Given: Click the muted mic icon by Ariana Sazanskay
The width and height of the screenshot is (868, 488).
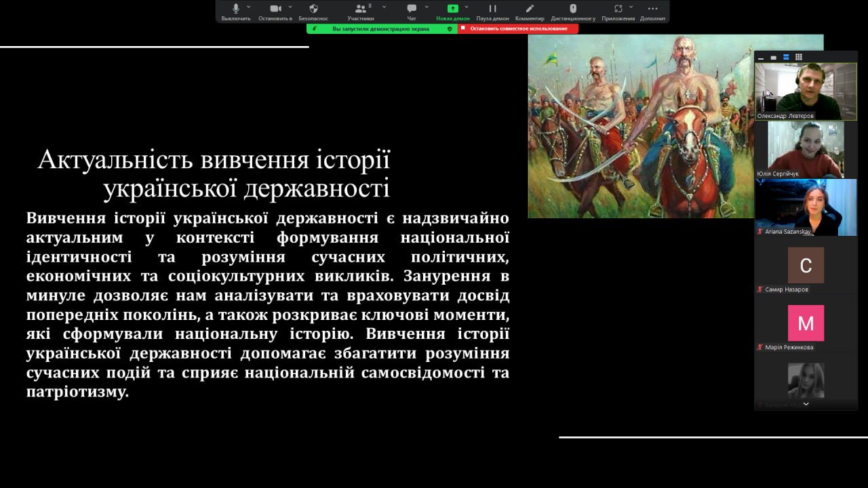Looking at the screenshot, I should point(760,232).
